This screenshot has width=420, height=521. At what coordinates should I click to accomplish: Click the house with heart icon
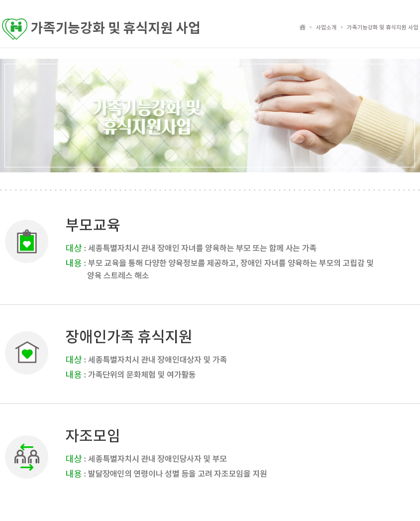pyautogui.click(x=26, y=353)
